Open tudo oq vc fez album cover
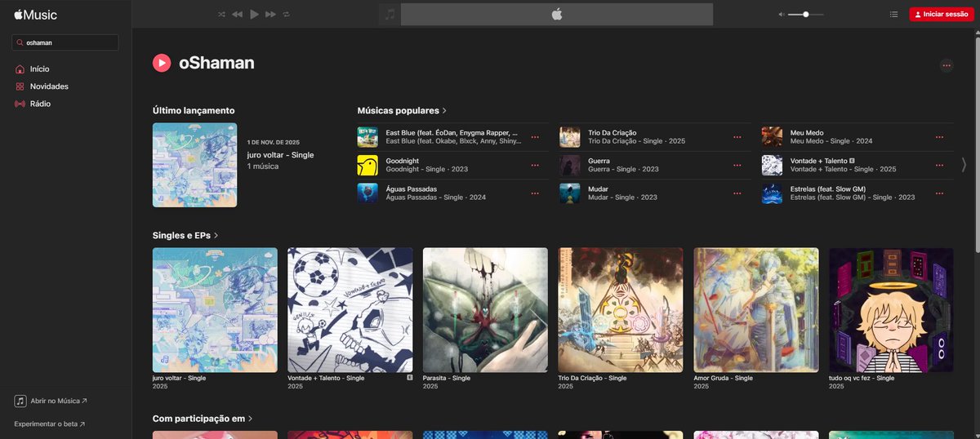This screenshot has height=439, width=980. click(891, 310)
